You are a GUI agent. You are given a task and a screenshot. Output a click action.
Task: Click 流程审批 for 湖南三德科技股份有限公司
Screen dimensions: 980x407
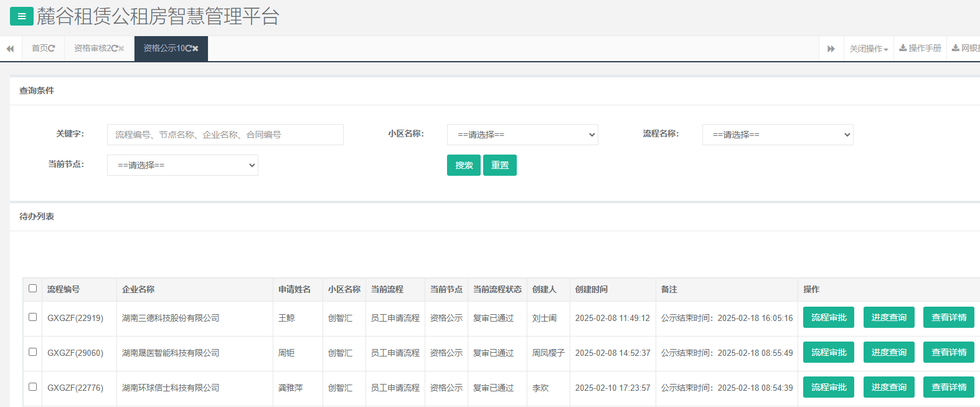tap(828, 317)
